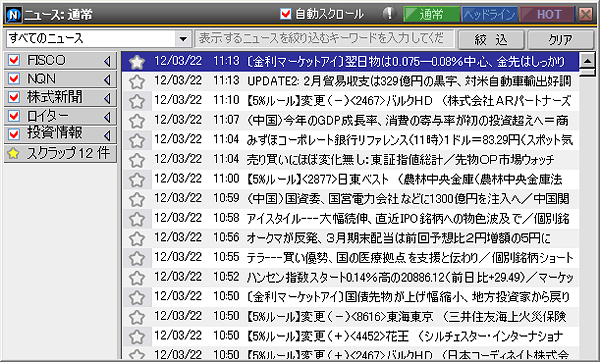Uncheck the FISCO source checkbox
The height and width of the screenshot is (362, 600).
(14, 60)
